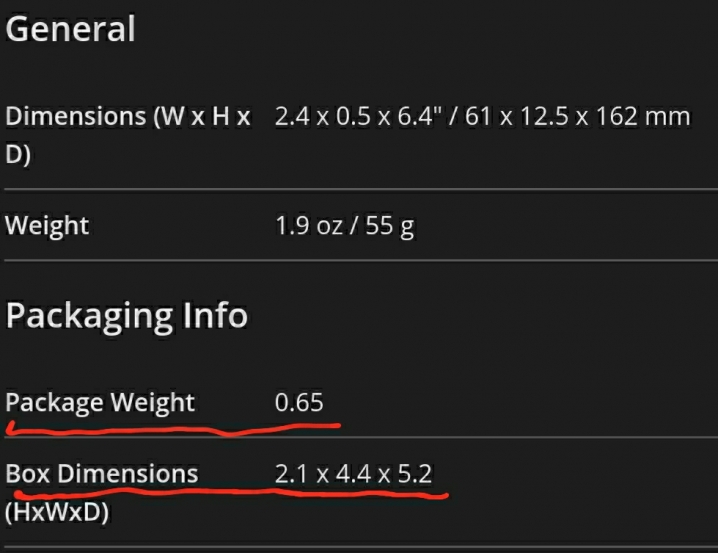Click the red underline beneath Package Weight
Viewport: 720px width, 553px height.
click(174, 429)
